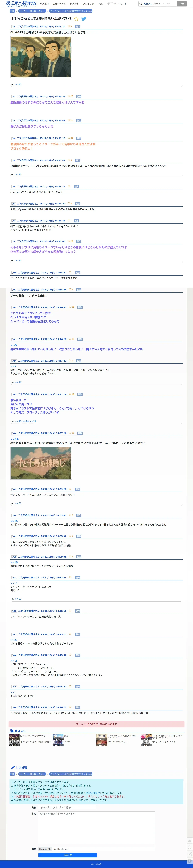This screenshot has width=193, height=868.
Task: Click the top TOP breadcrumb
Action: (12, 11)
